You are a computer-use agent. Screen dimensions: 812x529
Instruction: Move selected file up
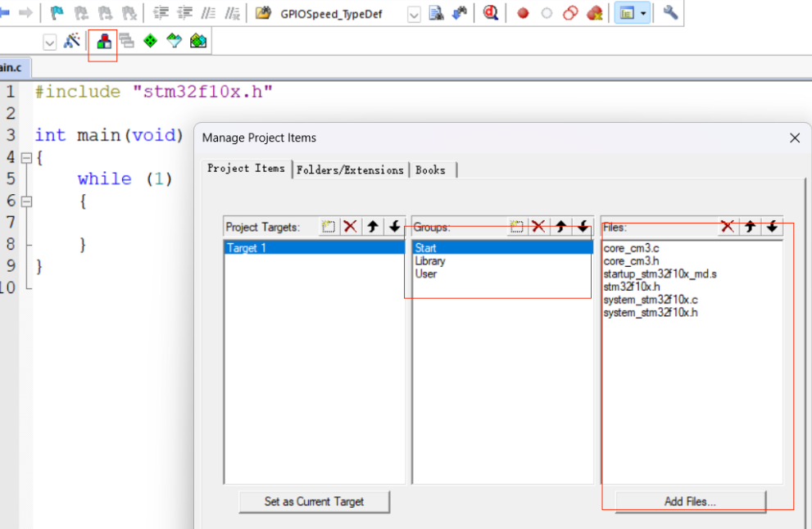coord(750,226)
